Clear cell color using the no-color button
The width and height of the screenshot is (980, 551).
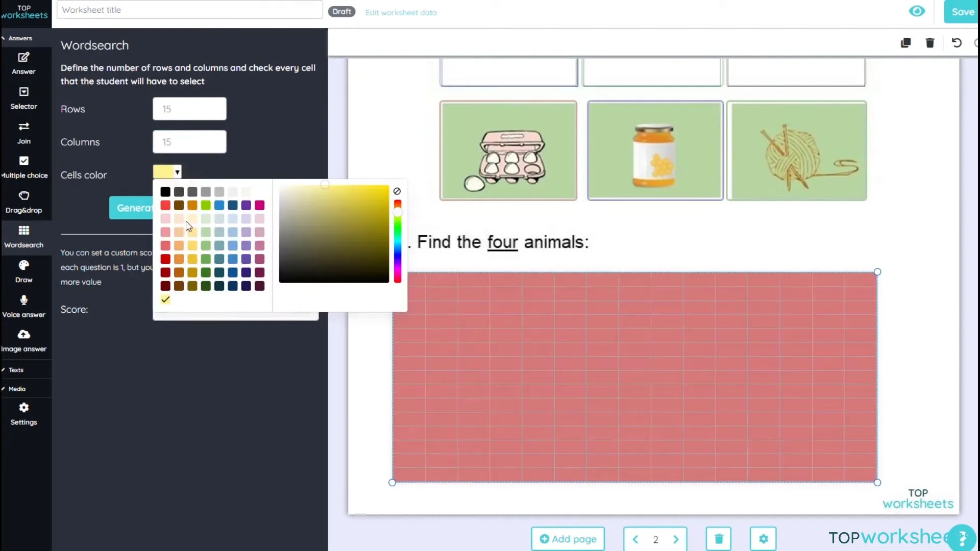(398, 191)
